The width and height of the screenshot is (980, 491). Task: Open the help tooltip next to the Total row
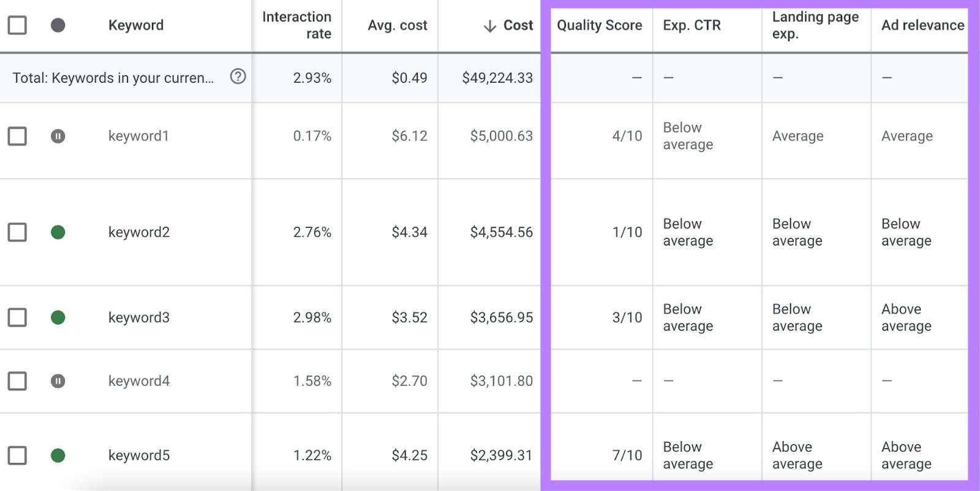(x=239, y=78)
